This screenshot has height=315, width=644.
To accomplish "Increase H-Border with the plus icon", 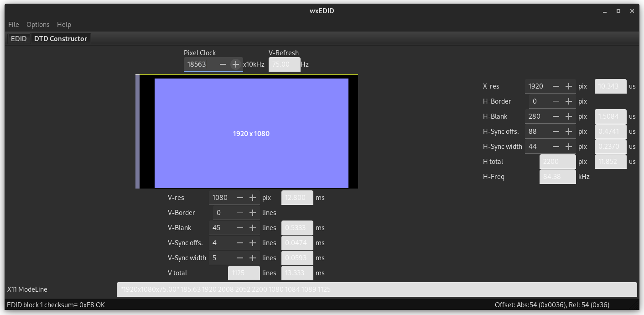I will pos(568,101).
